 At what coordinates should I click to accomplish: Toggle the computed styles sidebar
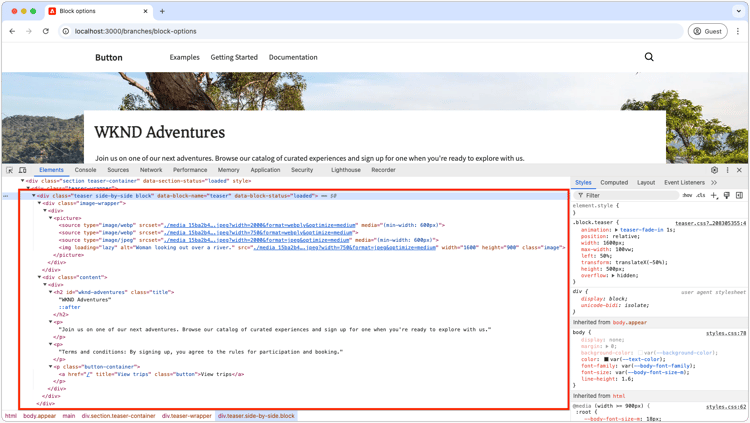[739, 195]
